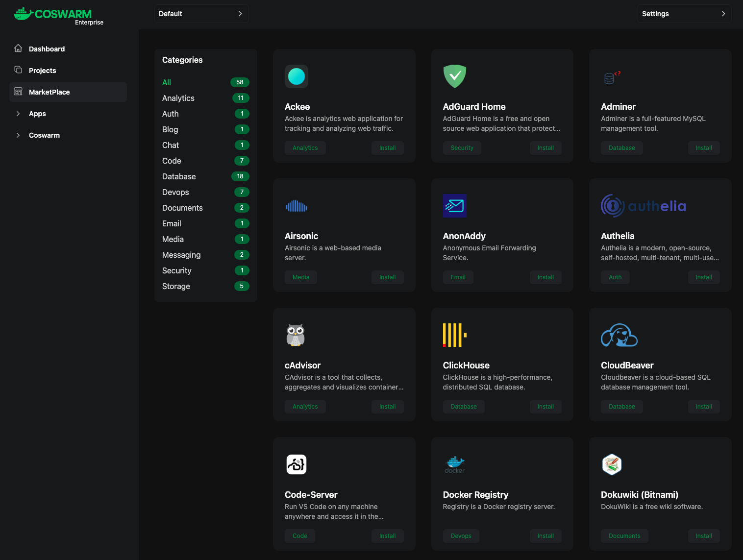This screenshot has width=743, height=560.
Task: Click the Projects copy icon
Action: tap(18, 70)
